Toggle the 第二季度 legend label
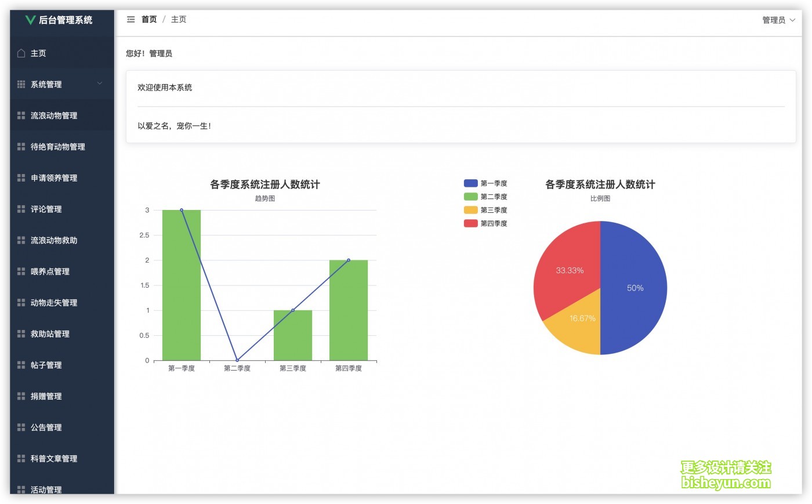The height and width of the screenshot is (504, 812). coord(494,197)
